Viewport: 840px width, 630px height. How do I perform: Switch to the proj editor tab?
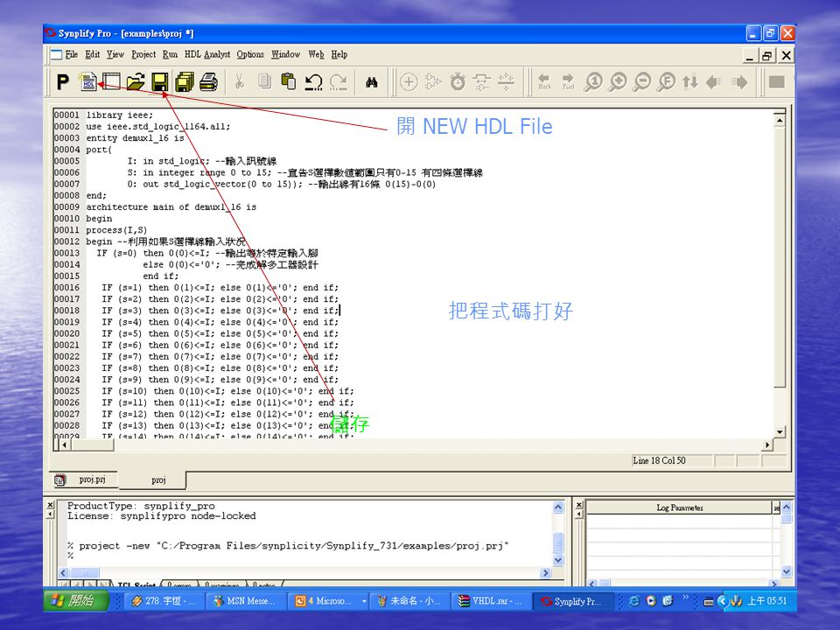tap(152, 480)
